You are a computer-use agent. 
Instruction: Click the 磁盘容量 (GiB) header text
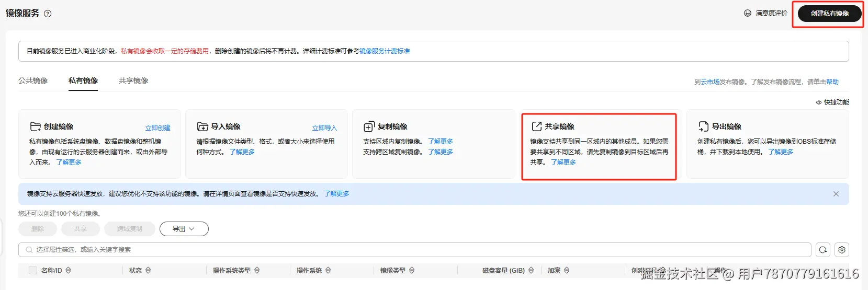pos(503,271)
